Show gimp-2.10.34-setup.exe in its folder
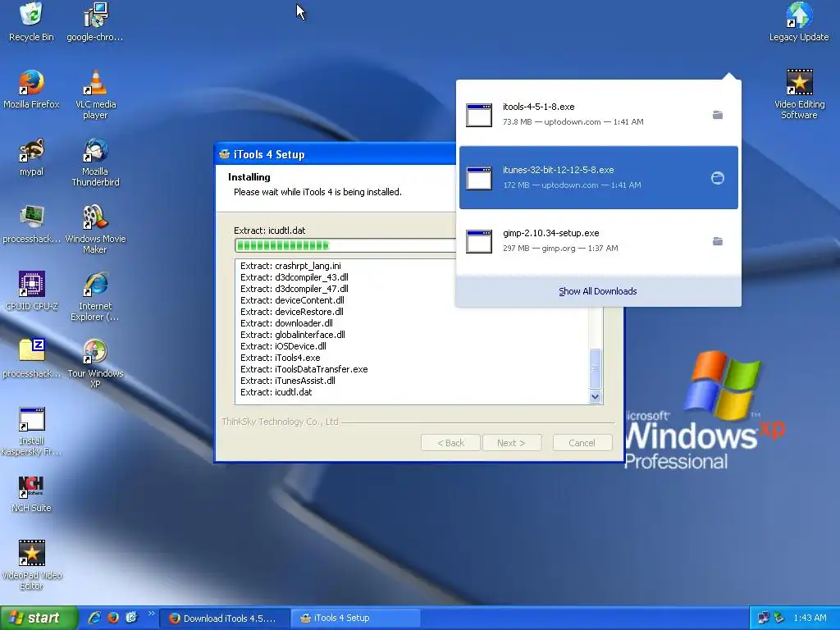 coord(717,241)
